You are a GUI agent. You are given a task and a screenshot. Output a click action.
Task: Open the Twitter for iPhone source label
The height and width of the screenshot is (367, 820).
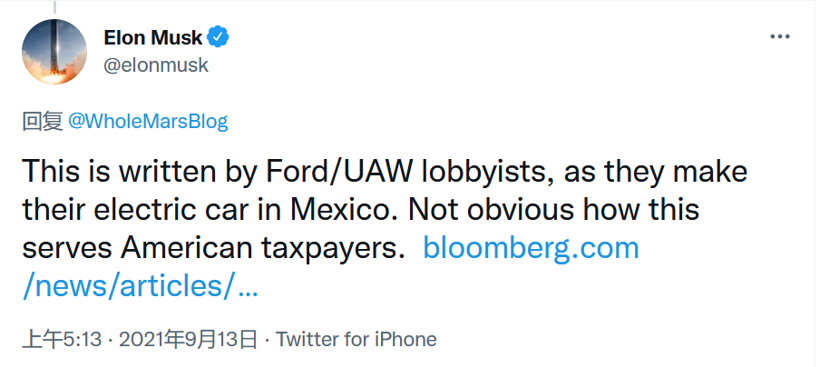pos(356,339)
